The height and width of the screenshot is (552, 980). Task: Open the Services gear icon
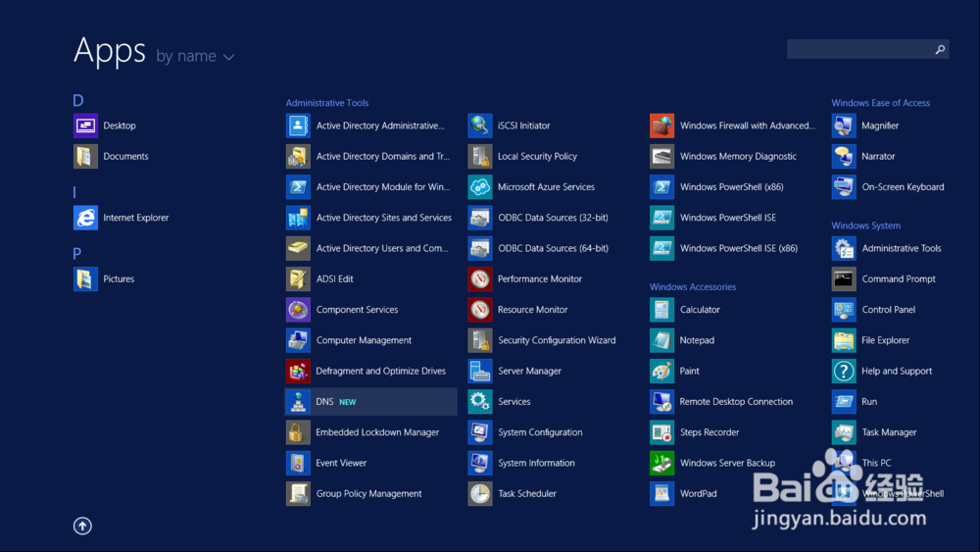coord(480,401)
